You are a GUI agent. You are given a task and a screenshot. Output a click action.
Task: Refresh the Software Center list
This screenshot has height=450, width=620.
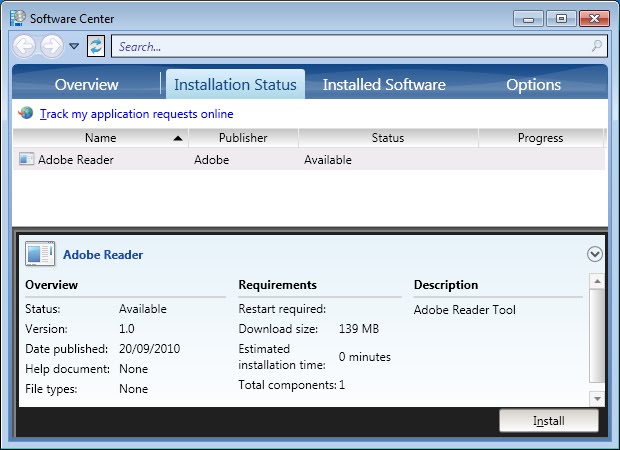96,46
